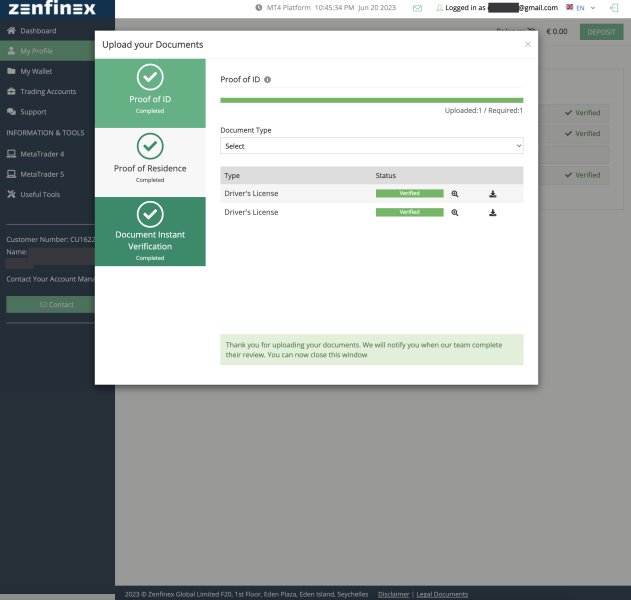Click the second Driver's License Verified badge
The height and width of the screenshot is (600, 631).
pos(410,212)
